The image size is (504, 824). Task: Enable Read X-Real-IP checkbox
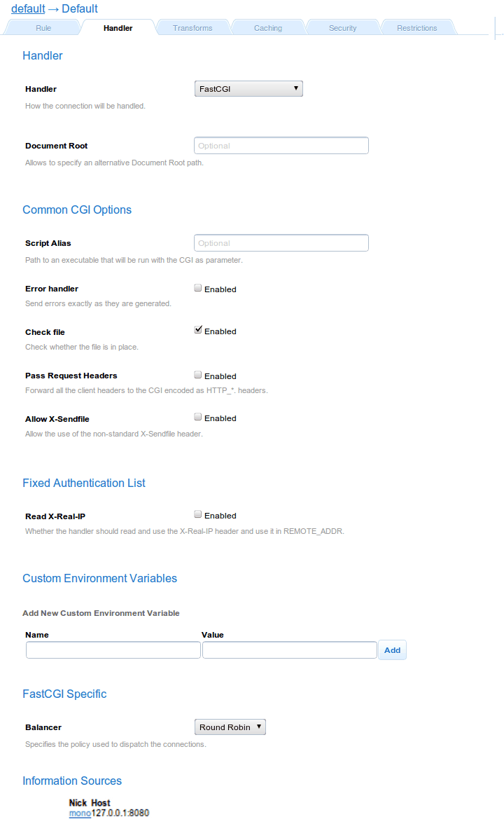(x=198, y=514)
